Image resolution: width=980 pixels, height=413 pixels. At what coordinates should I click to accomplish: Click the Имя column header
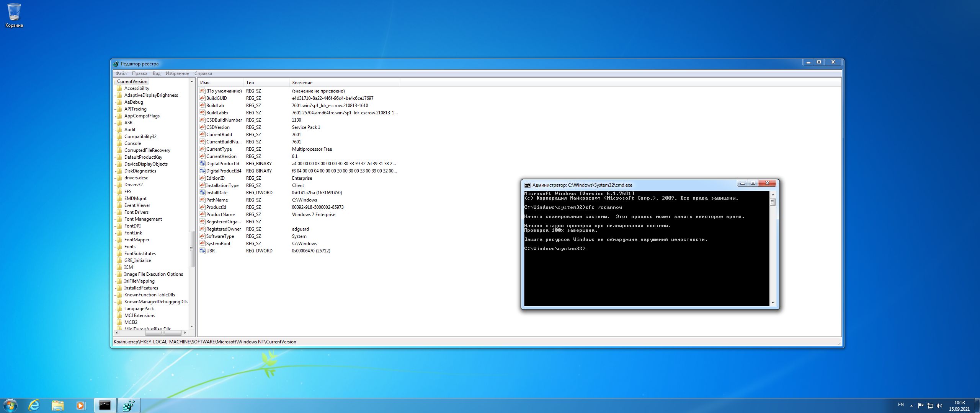point(205,83)
